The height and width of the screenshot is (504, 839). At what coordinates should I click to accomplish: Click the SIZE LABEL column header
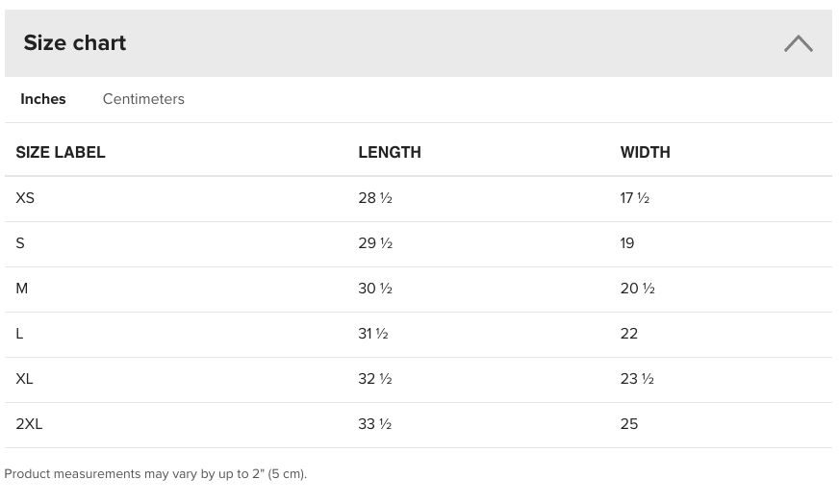click(61, 153)
